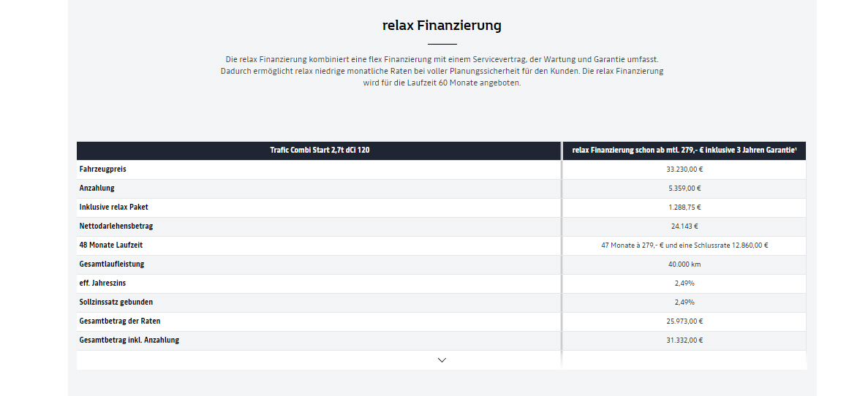The width and height of the screenshot is (868, 396).
Task: Expand the table with the down chevron
Action: (x=442, y=360)
